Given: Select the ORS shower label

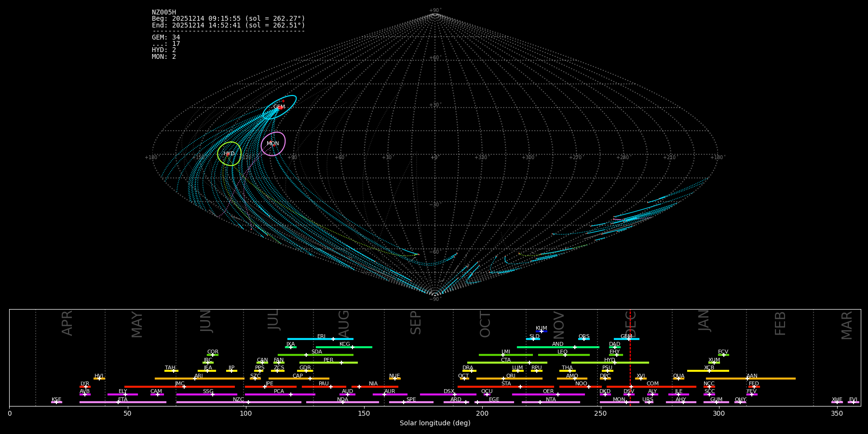Looking at the screenshot, I should (584, 337).
